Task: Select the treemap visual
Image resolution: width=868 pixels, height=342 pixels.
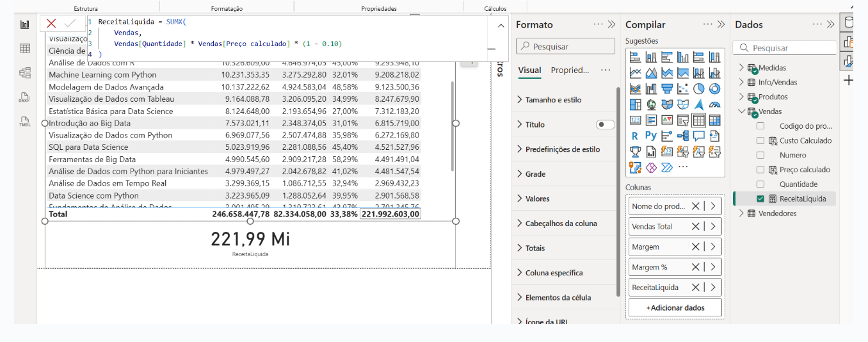Action: pos(636,104)
